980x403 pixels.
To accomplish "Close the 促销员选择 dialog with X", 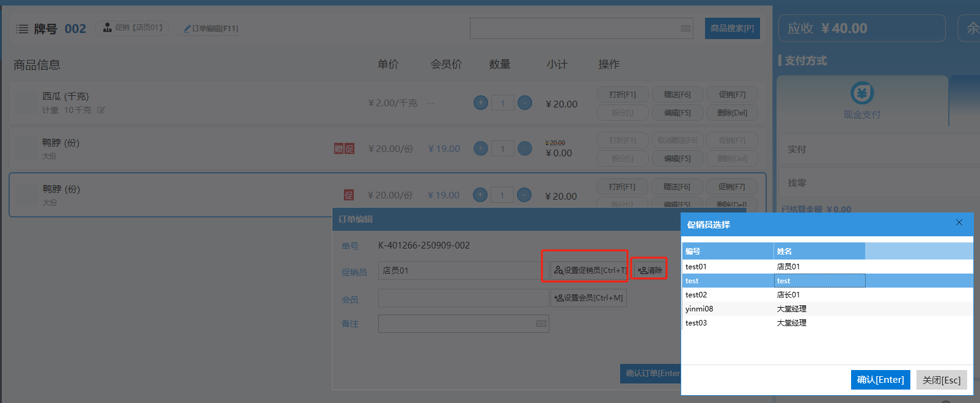I will pos(959,223).
